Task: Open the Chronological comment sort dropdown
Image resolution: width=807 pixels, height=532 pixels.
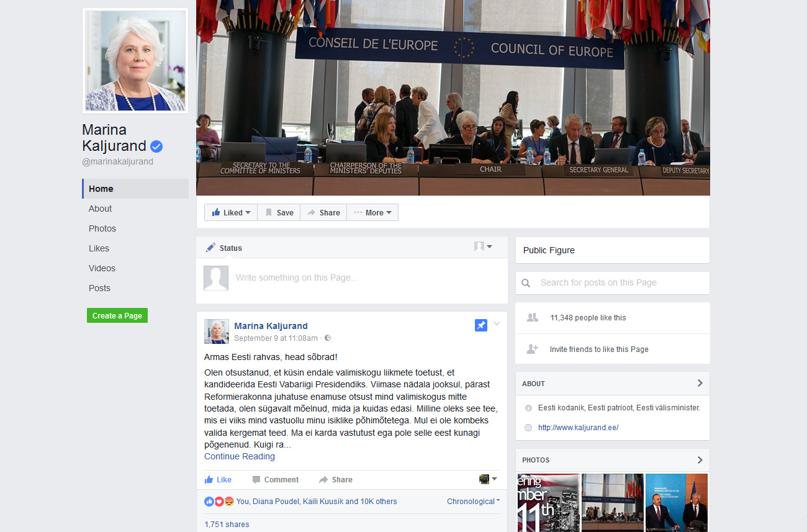Action: click(473, 502)
